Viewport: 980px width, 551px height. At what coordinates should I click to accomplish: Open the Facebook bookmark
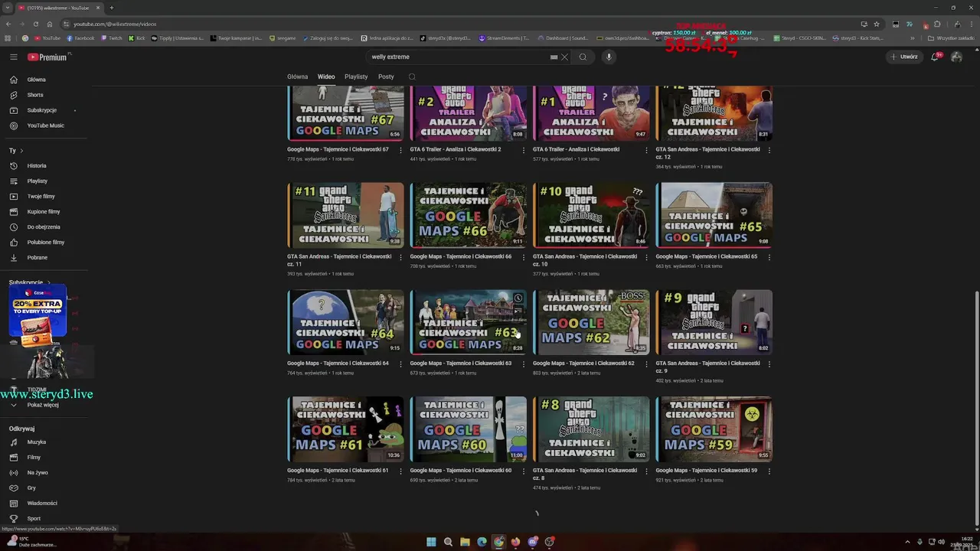(80, 37)
